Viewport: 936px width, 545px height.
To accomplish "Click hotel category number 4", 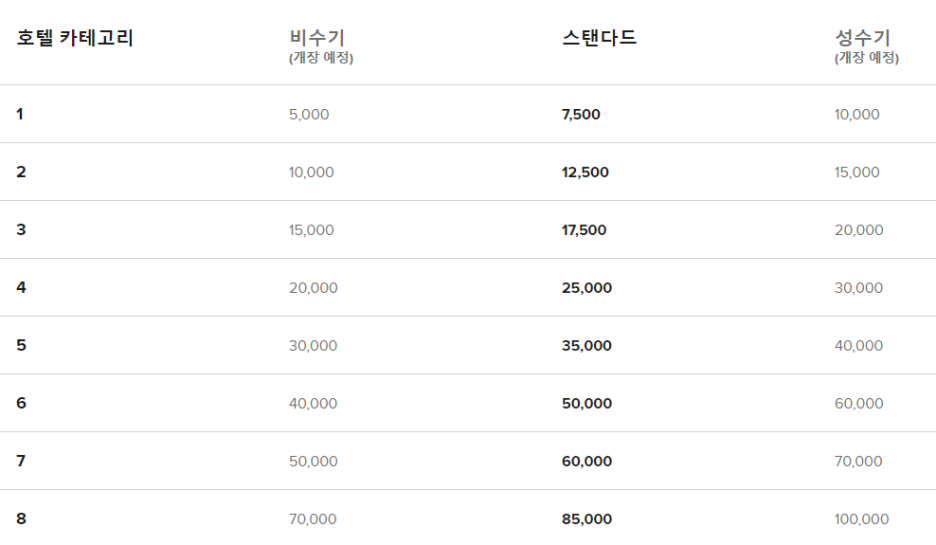I will [21, 288].
